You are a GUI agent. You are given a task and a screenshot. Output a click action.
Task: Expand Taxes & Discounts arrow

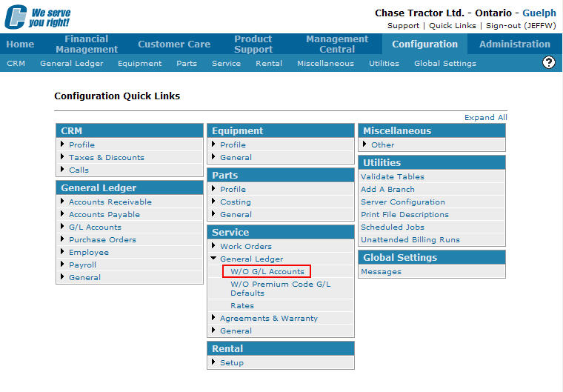point(62,156)
